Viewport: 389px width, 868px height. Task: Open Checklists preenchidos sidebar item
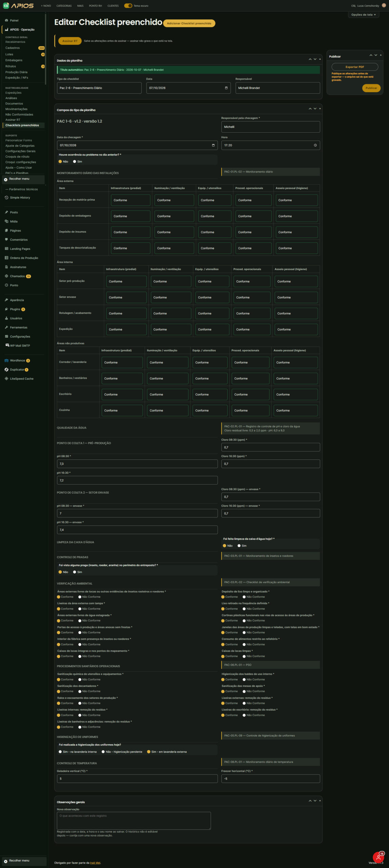23,125
